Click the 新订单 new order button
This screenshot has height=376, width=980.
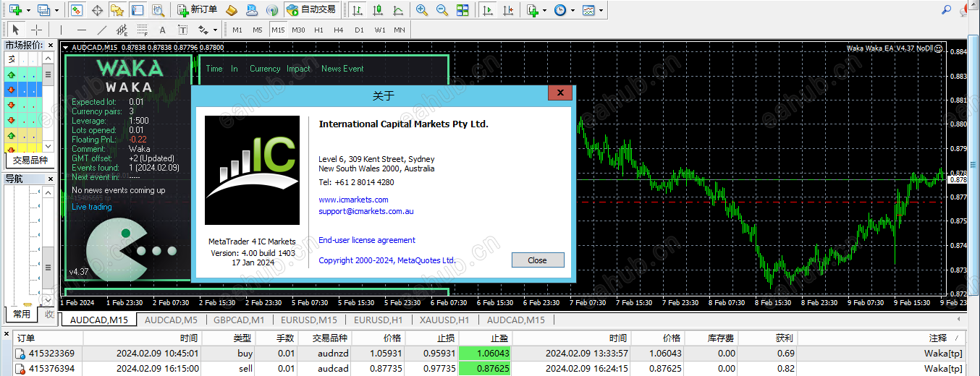(198, 10)
